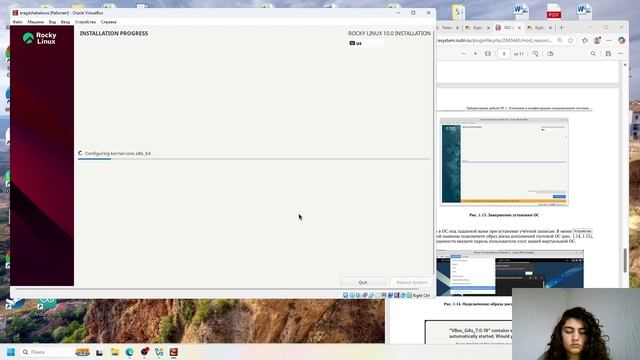Click the Reboot System button
The height and width of the screenshot is (360, 640).
(x=412, y=282)
